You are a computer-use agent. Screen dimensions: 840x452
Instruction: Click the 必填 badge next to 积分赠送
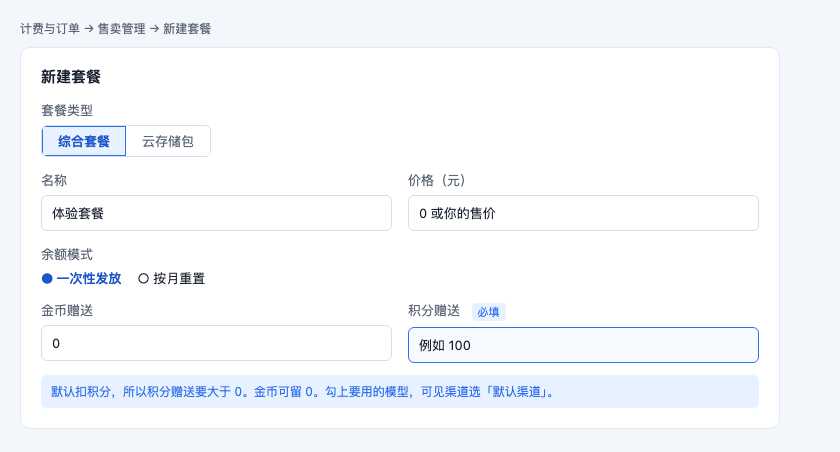(489, 312)
